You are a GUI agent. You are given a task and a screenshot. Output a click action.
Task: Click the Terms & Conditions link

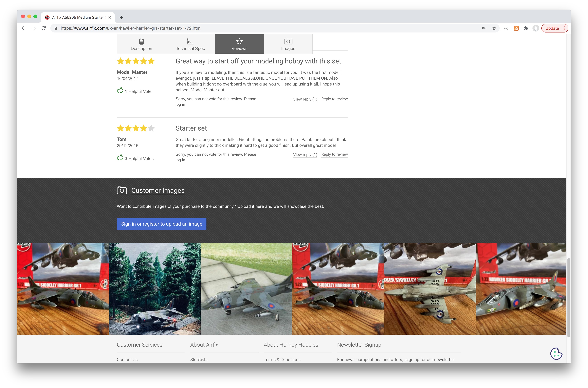pos(282,359)
